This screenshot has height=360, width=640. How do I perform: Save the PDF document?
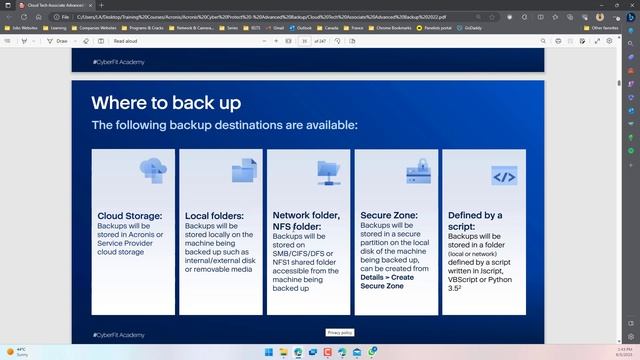[570, 41]
